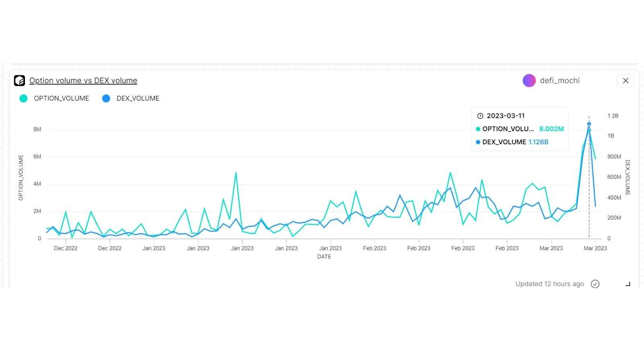Close the chart panel with X
644x338 pixels.
(x=625, y=80)
